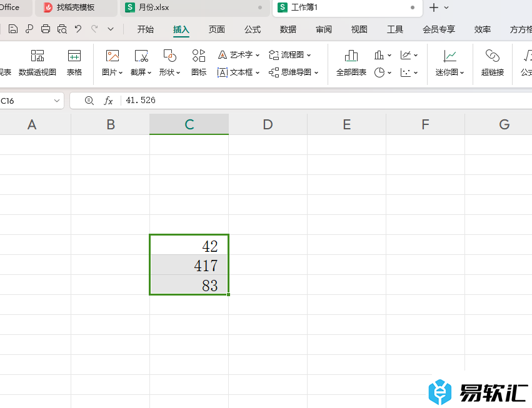Click the fx insert function button
Screen dimensions: 532x408
tap(108, 101)
